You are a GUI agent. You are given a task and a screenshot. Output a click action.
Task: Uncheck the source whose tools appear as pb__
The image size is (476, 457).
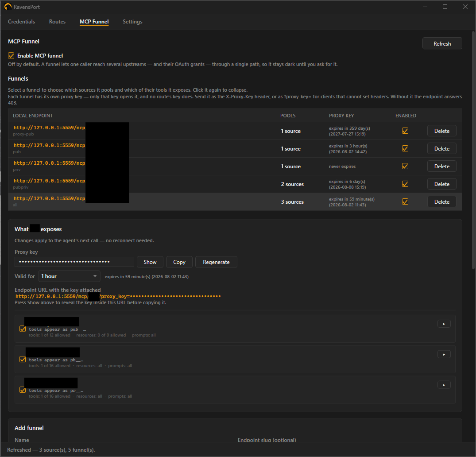[x=23, y=359]
